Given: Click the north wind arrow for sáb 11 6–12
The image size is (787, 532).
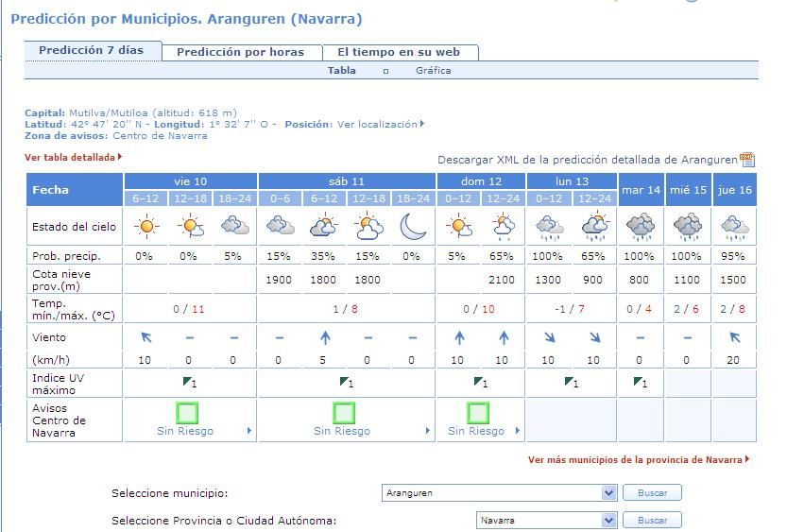Looking at the screenshot, I should click(325, 337).
